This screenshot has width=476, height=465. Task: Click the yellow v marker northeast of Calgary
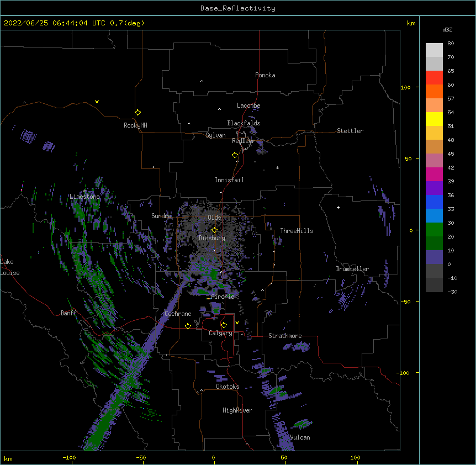[x=237, y=323]
